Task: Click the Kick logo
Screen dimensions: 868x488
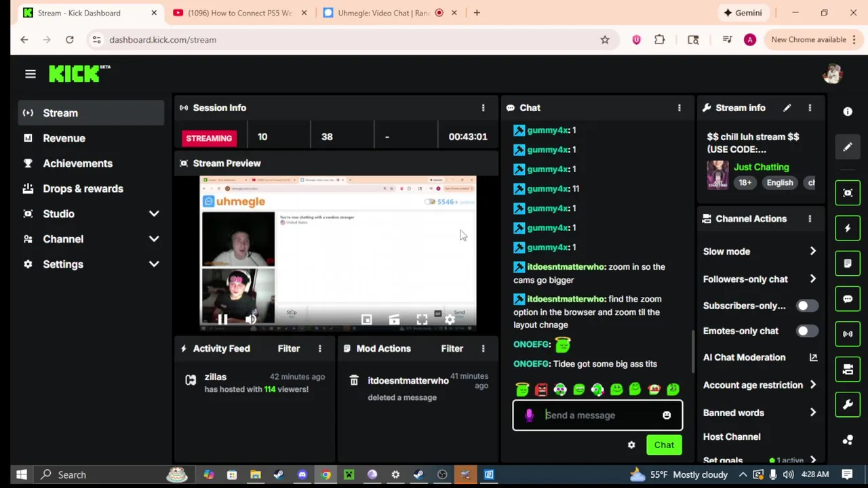Action: [79, 74]
